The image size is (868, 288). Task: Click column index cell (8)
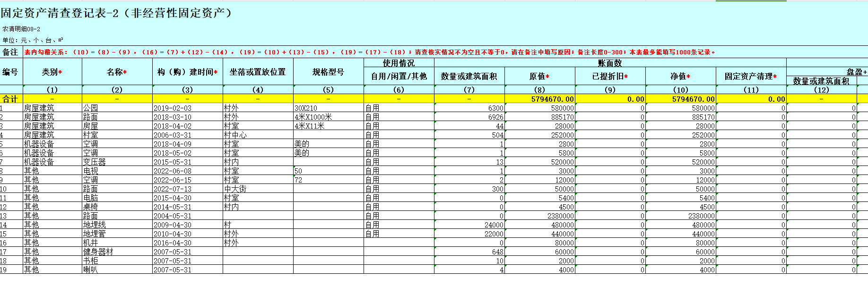tap(539, 89)
